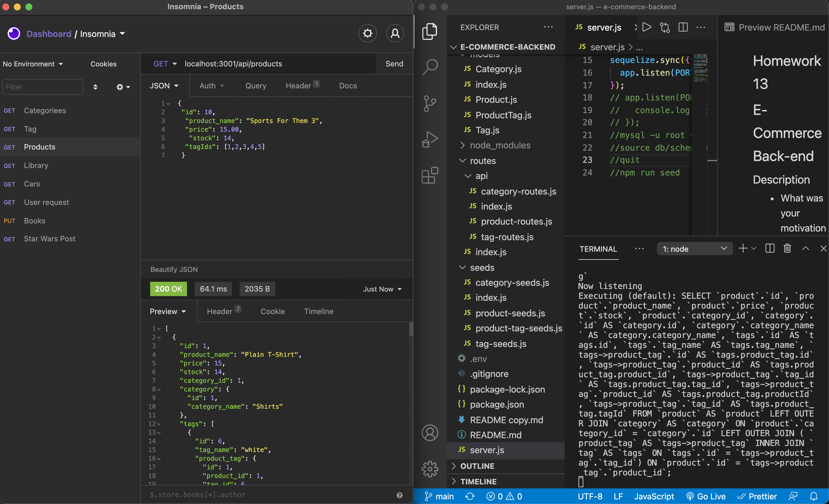Kill terminal with the trash icon
Screen dimensions: 829x504
[x=787, y=249]
